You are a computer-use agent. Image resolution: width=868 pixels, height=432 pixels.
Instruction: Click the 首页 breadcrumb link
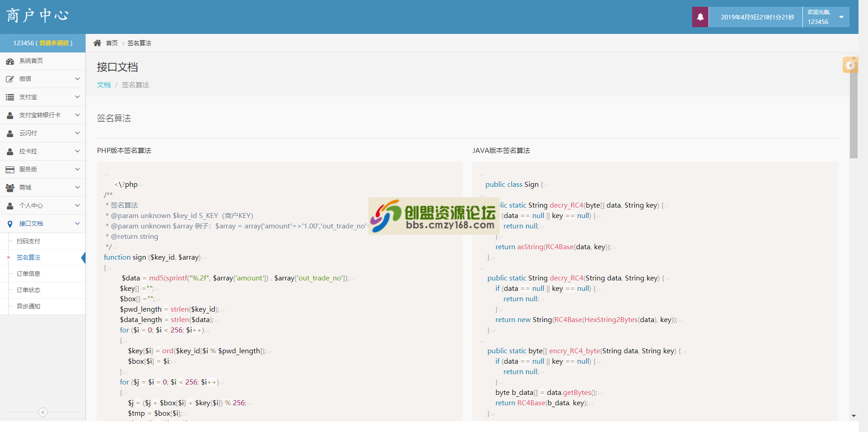(x=112, y=43)
